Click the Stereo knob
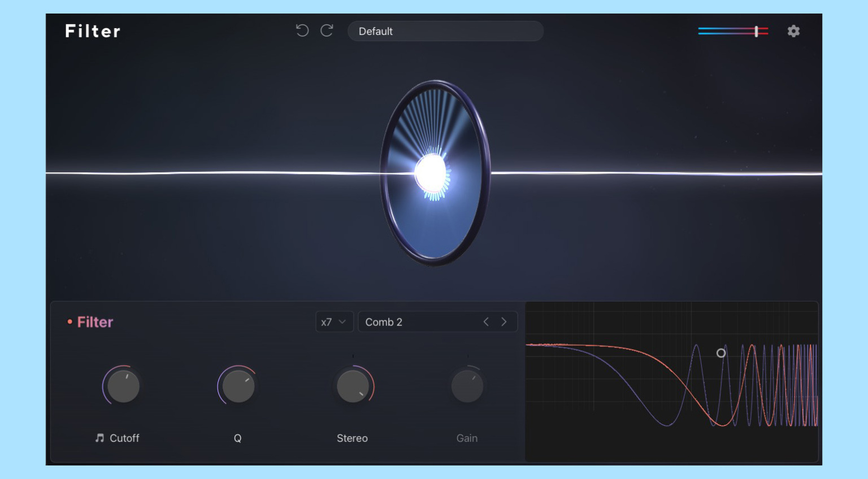 click(353, 386)
